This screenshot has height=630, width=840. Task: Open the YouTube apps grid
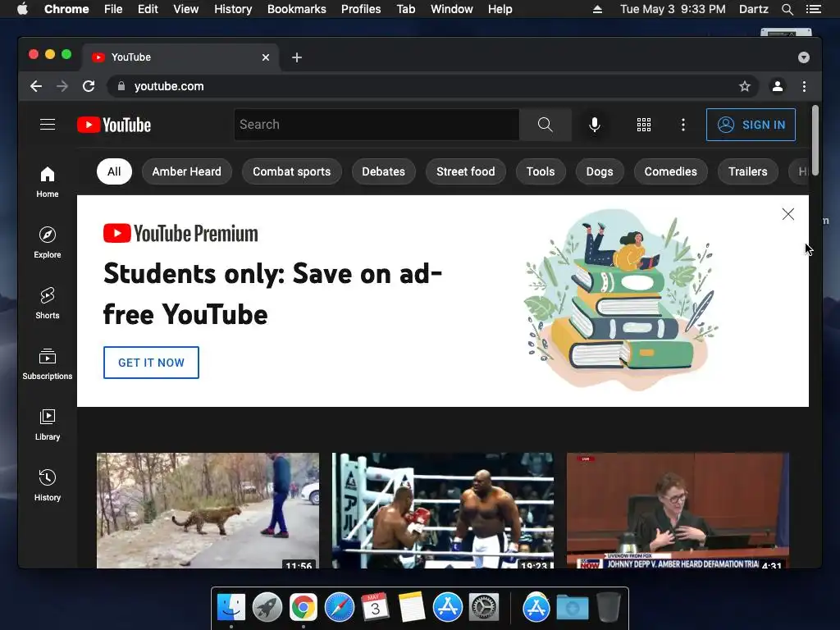tap(643, 125)
